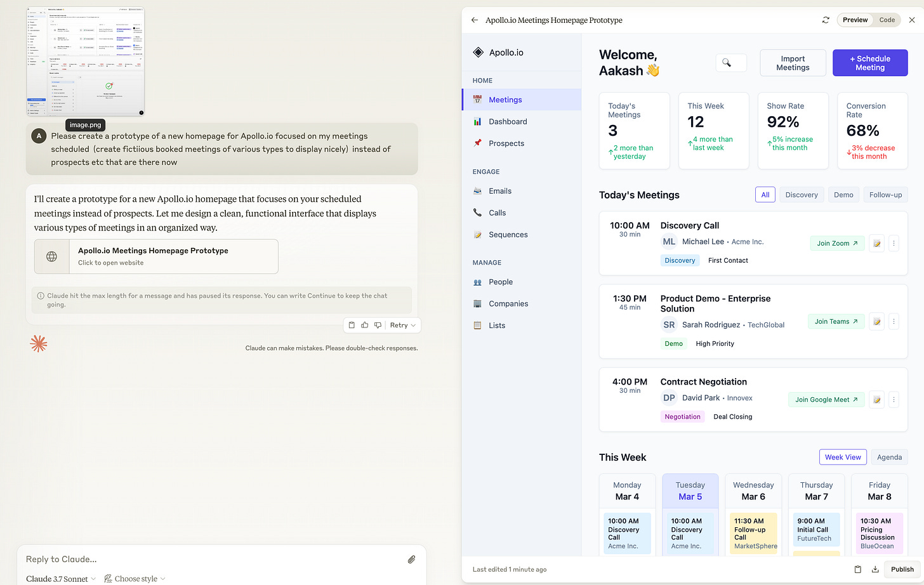The height and width of the screenshot is (585, 924).
Task: Open notes icon for Contract Negotiation
Action: [x=876, y=399]
